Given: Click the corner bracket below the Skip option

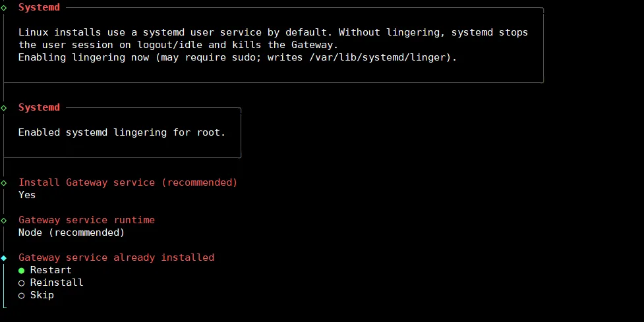Looking at the screenshot, I should click(x=5, y=306).
